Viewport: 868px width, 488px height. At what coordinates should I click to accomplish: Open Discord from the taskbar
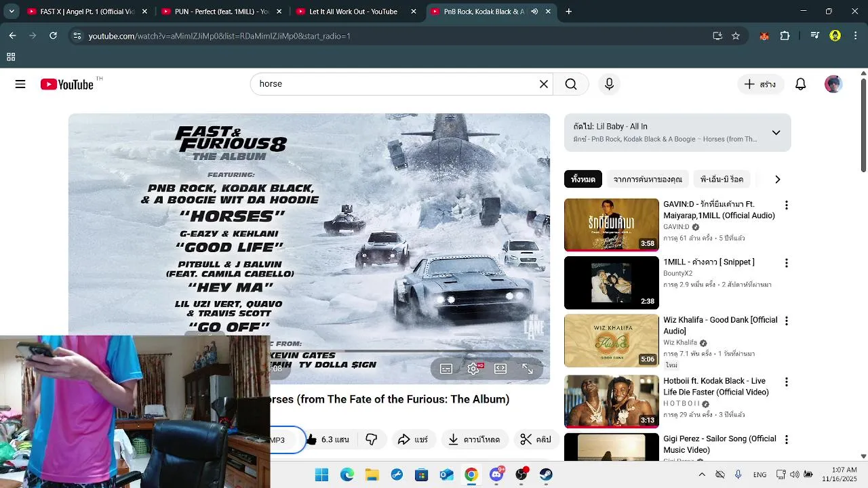click(496, 474)
